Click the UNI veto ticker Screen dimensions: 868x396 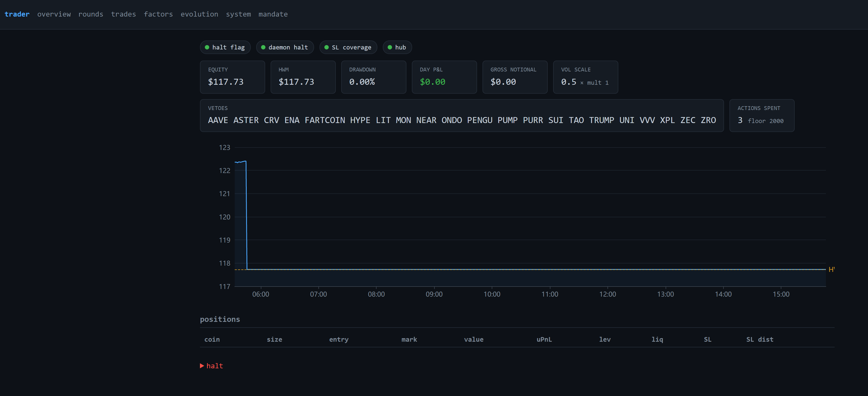click(x=627, y=120)
